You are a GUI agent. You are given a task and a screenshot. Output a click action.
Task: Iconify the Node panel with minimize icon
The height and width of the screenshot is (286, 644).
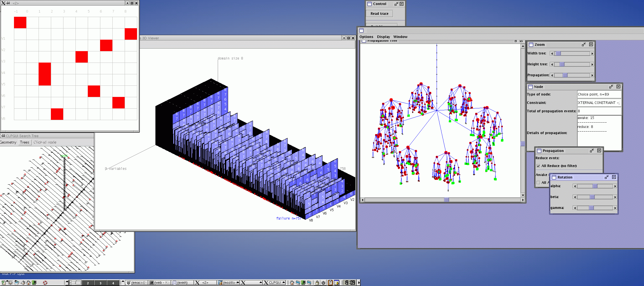pyautogui.click(x=611, y=87)
